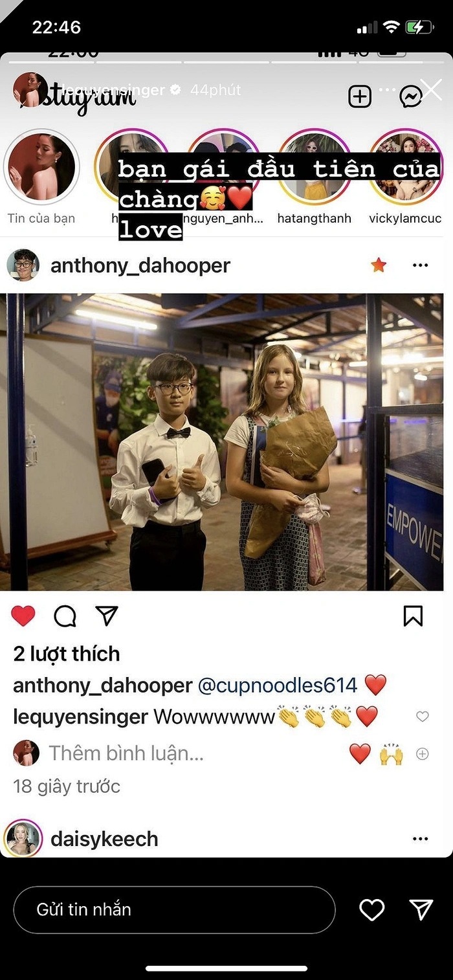The height and width of the screenshot is (980, 453).
Task: Open more emoji reactions with the plus circle
Action: click(x=423, y=754)
